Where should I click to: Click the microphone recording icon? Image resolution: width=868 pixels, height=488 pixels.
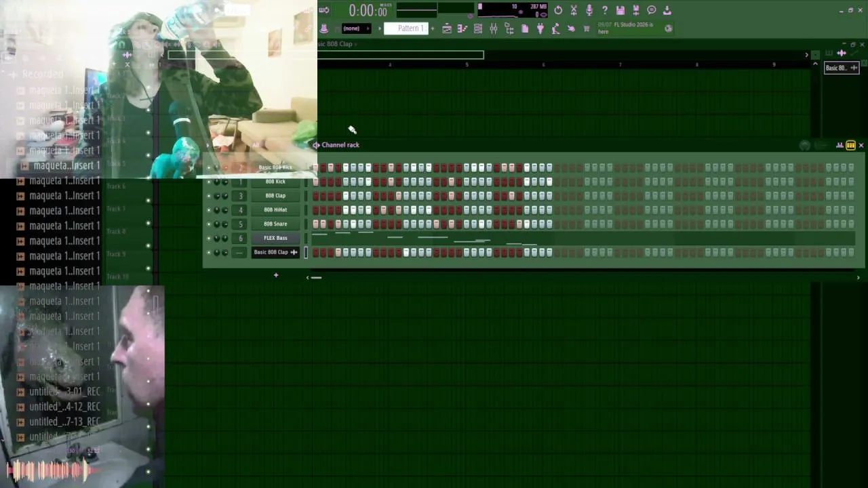589,10
